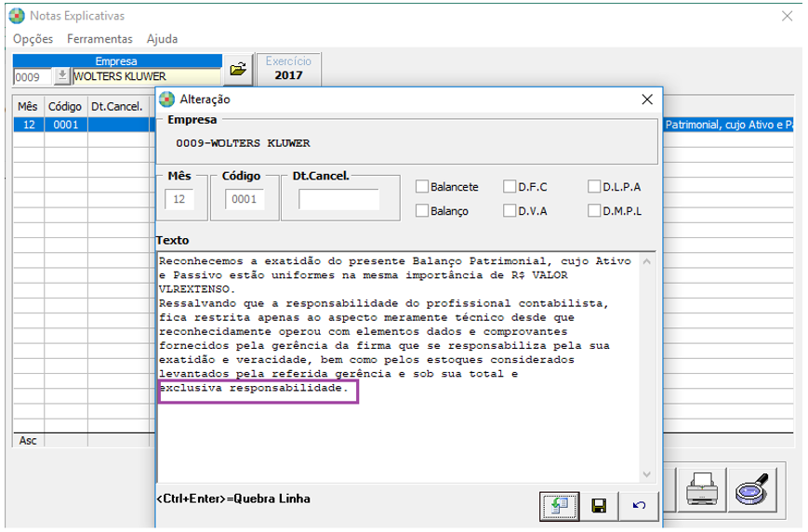Enable the Balancete checkbox
The height and width of the screenshot is (532, 808).
(422, 187)
